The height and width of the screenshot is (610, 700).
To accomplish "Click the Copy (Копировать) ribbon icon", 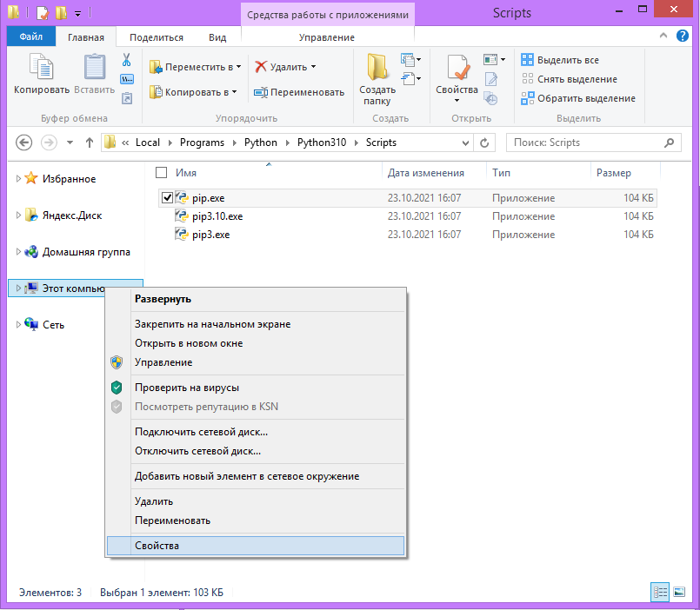I will click(41, 67).
